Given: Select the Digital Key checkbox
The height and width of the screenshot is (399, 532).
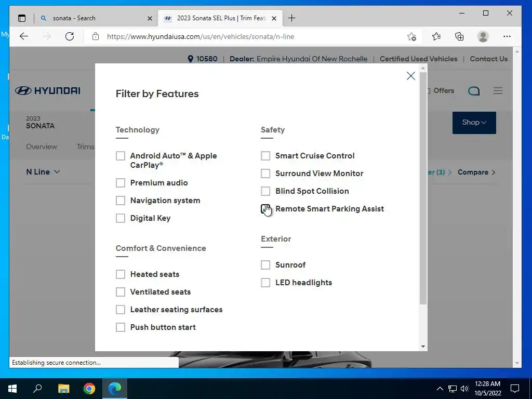Looking at the screenshot, I should coord(121,218).
